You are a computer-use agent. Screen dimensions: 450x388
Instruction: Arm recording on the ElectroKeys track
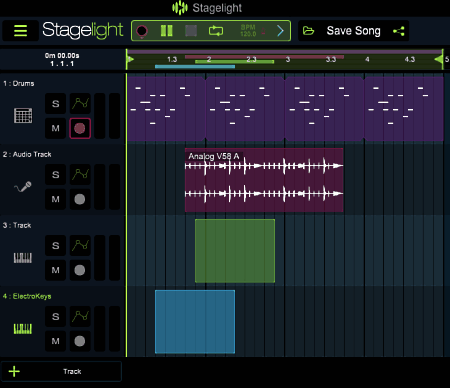80,341
